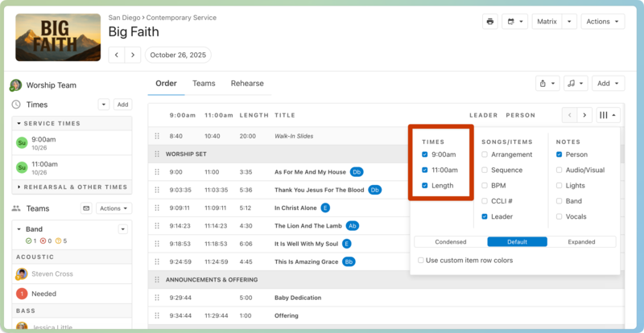Open the top Actions dropdown

[x=602, y=22]
